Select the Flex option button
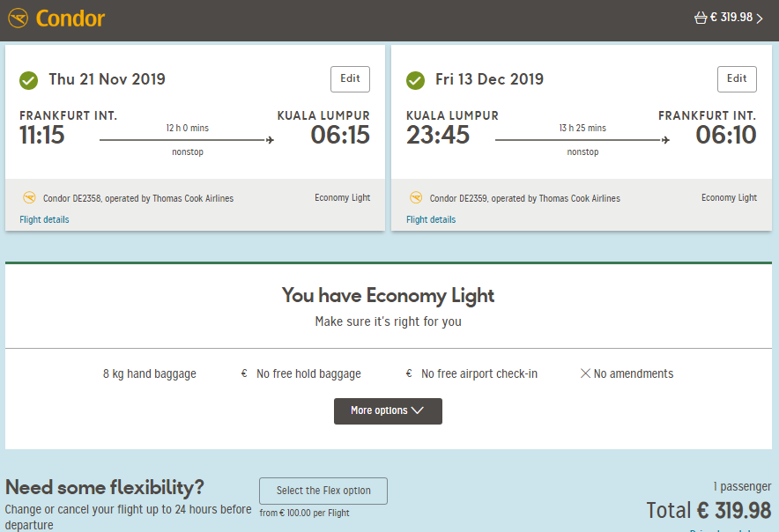The image size is (779, 532). (323, 491)
